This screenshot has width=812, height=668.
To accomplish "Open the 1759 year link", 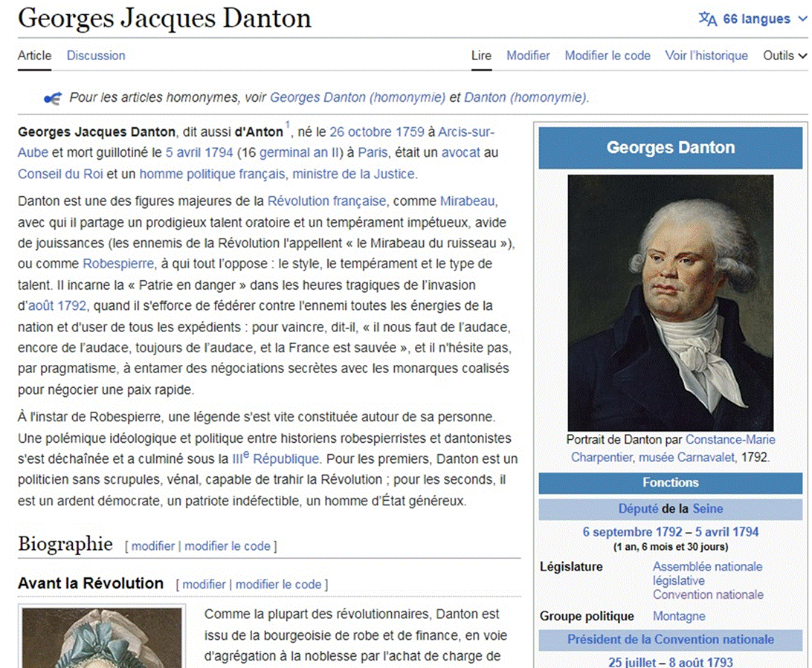I will (x=410, y=132).
